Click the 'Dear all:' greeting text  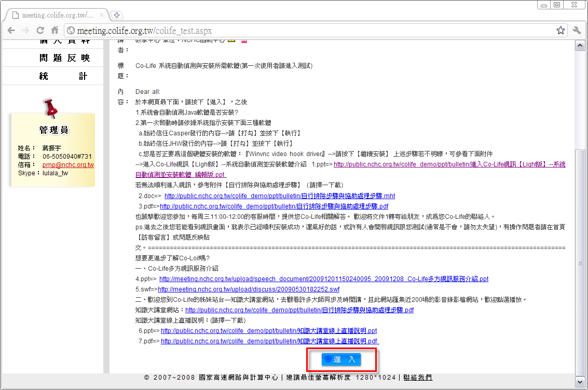pos(148,92)
